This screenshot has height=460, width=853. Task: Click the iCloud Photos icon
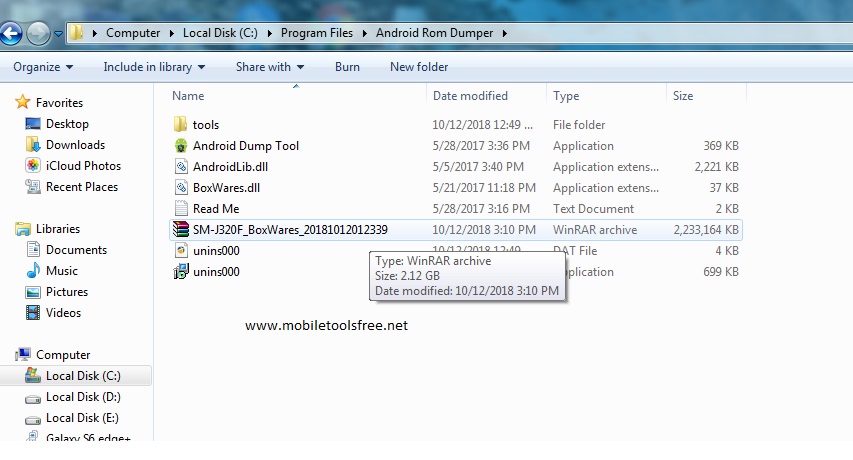click(x=33, y=165)
